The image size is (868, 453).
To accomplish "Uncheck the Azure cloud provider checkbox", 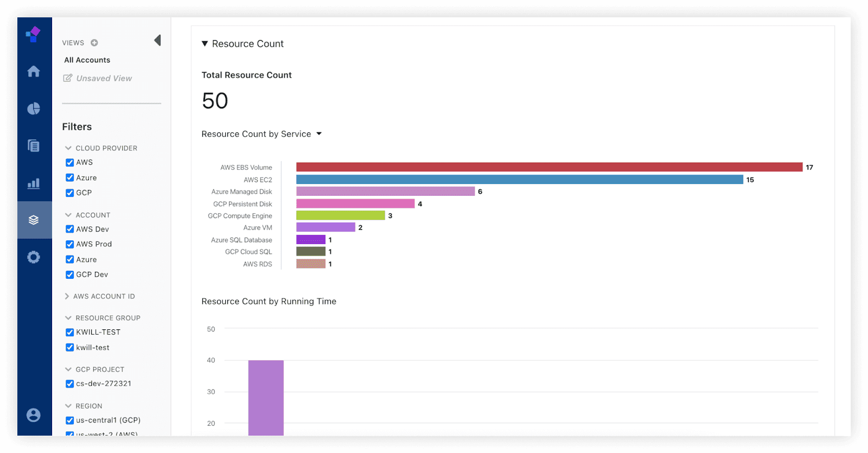I will [69, 177].
